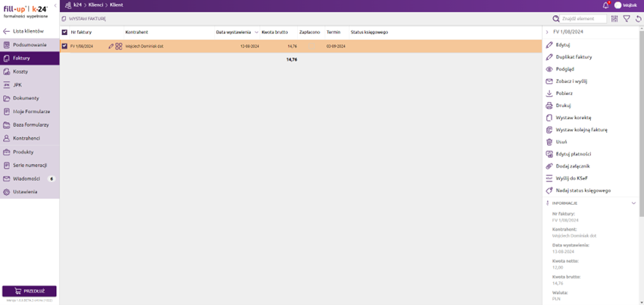Click the Klienci breadcrumb

coord(95,5)
